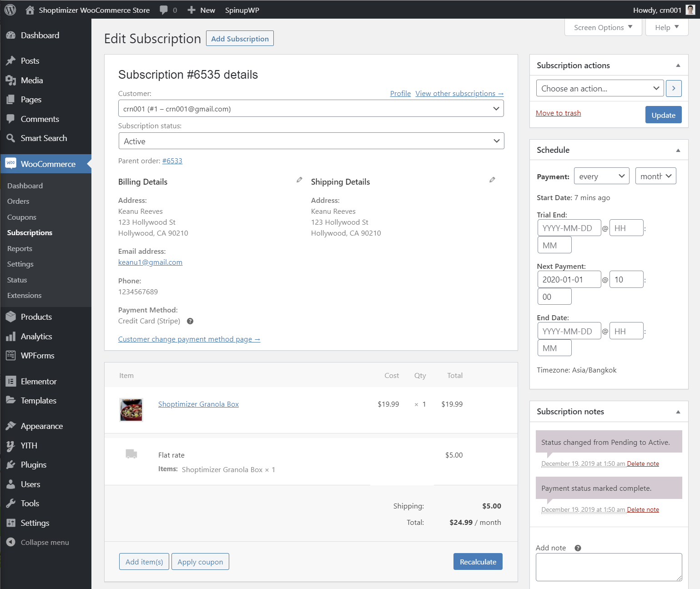Click the Tools wrench icon
The width and height of the screenshot is (700, 589).
11,503
